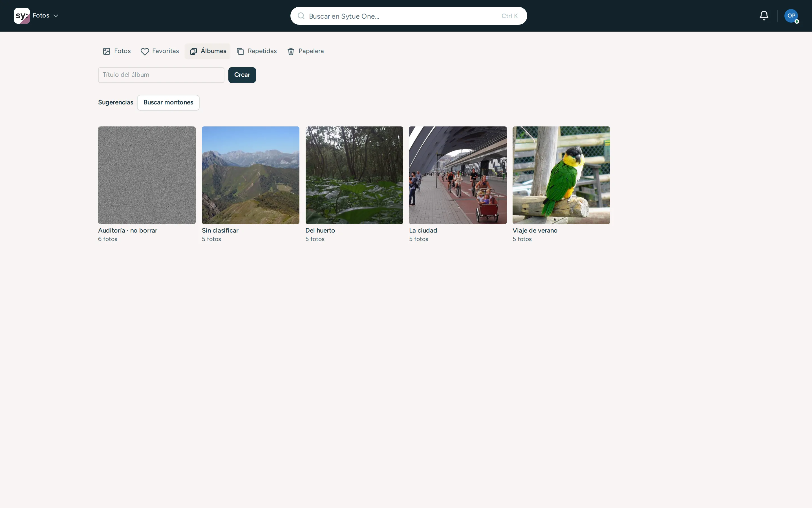Viewport: 812px width, 508px height.
Task: Open the Sin clasificar album thumbnail
Action: (251, 175)
